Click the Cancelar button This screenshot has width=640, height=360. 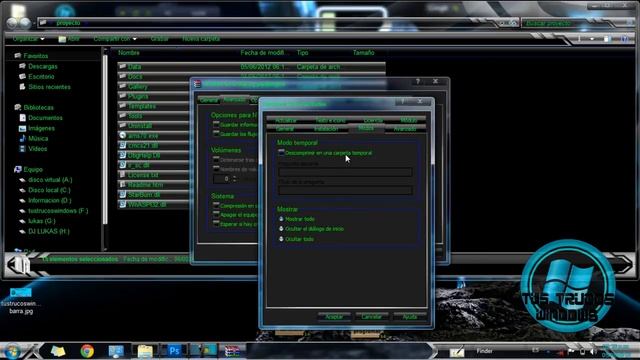(371, 316)
